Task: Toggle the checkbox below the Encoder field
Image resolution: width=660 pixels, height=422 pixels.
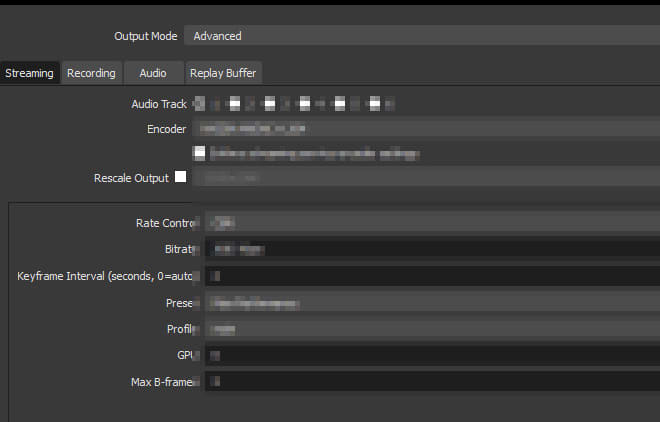Action: click(199, 153)
